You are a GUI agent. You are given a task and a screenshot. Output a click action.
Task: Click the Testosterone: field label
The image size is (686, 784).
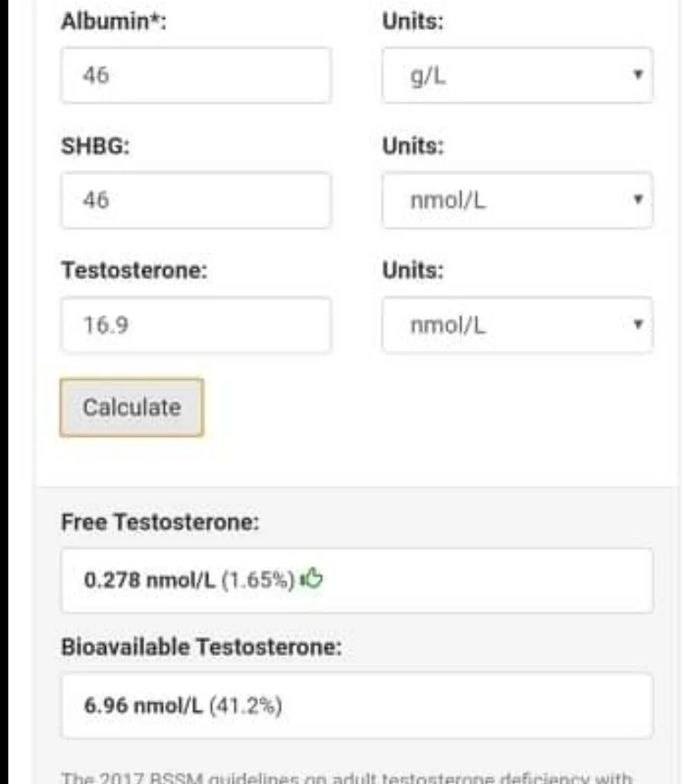(134, 270)
